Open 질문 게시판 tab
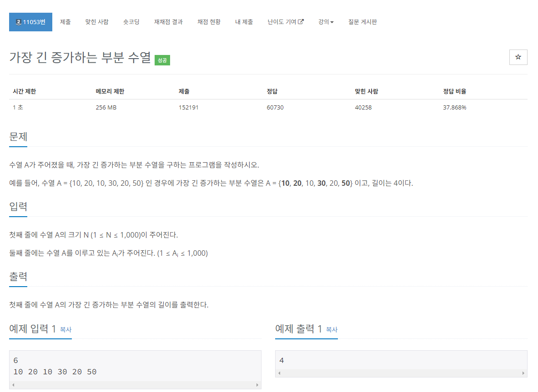This screenshot has height=392, width=538. tap(362, 22)
